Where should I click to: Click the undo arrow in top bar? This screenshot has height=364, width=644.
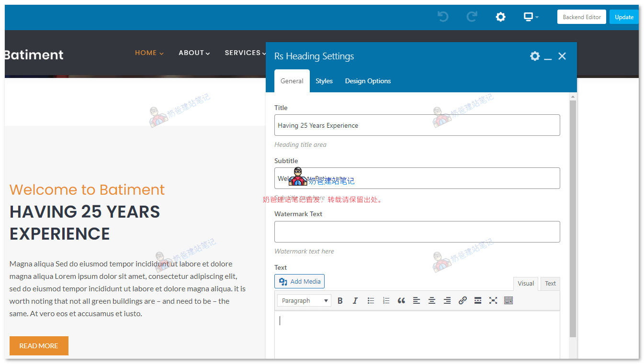(443, 17)
